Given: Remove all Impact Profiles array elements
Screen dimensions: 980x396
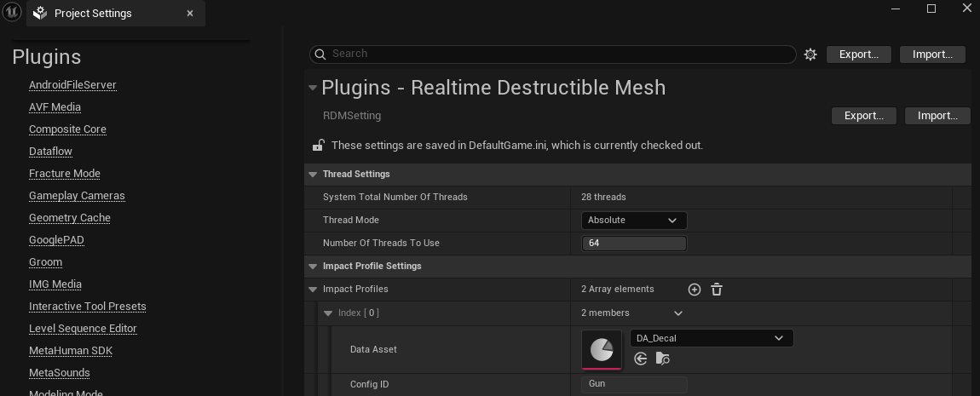Looking at the screenshot, I should [x=717, y=290].
